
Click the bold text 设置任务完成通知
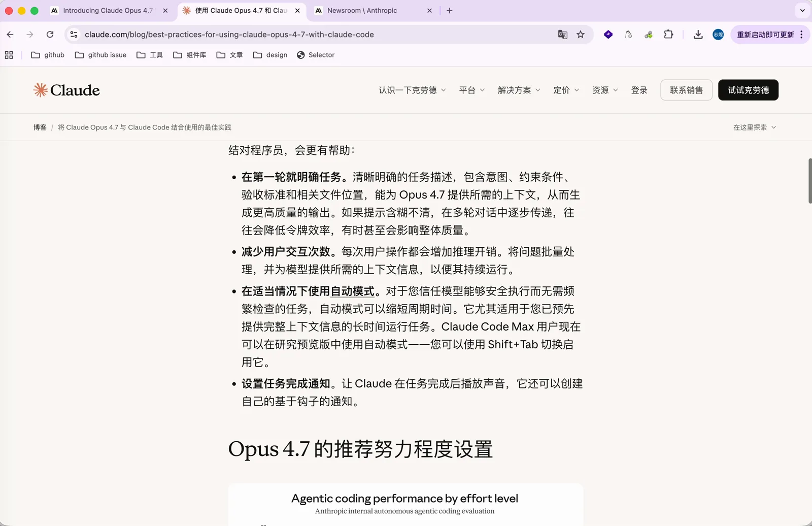coord(286,384)
